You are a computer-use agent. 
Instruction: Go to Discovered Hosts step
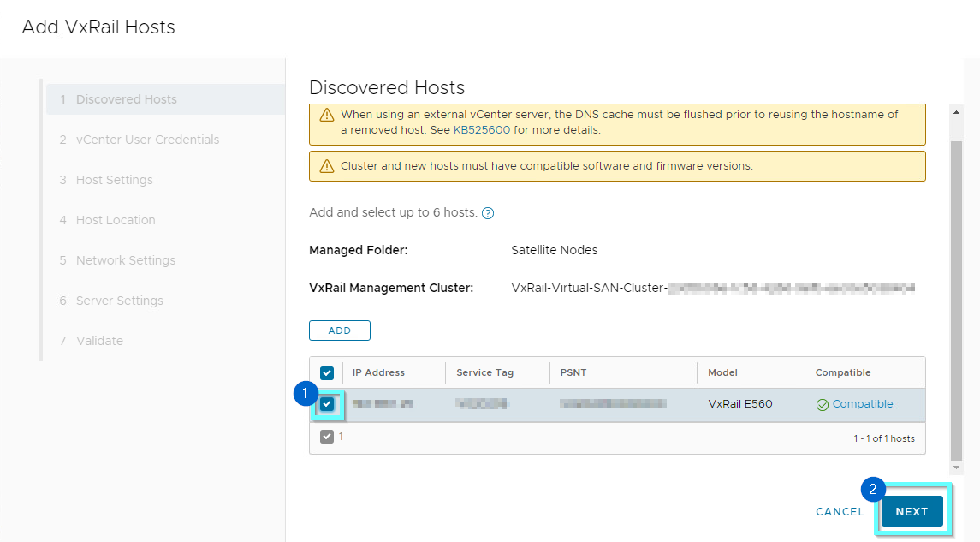click(x=166, y=99)
